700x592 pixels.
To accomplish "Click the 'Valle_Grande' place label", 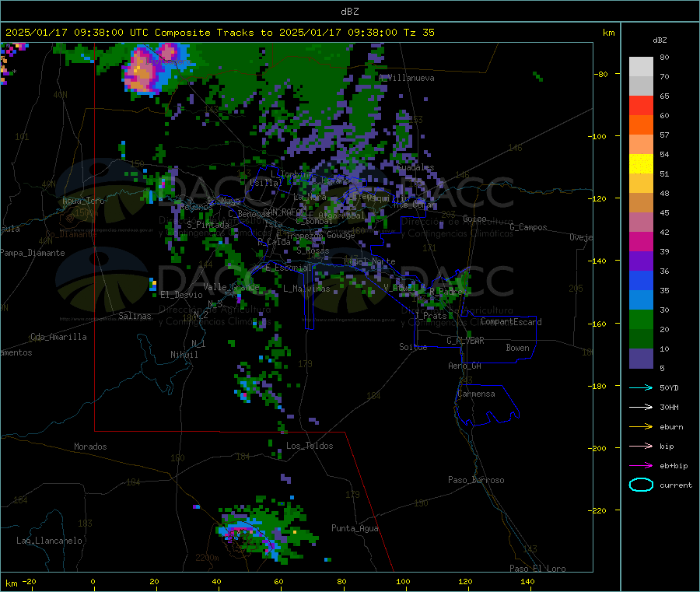I will (x=231, y=286).
